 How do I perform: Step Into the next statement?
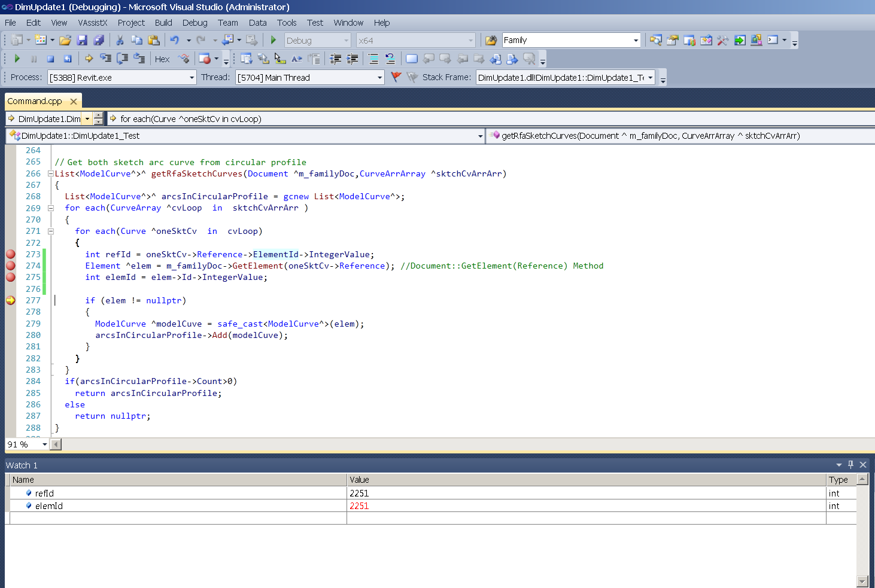[105, 59]
